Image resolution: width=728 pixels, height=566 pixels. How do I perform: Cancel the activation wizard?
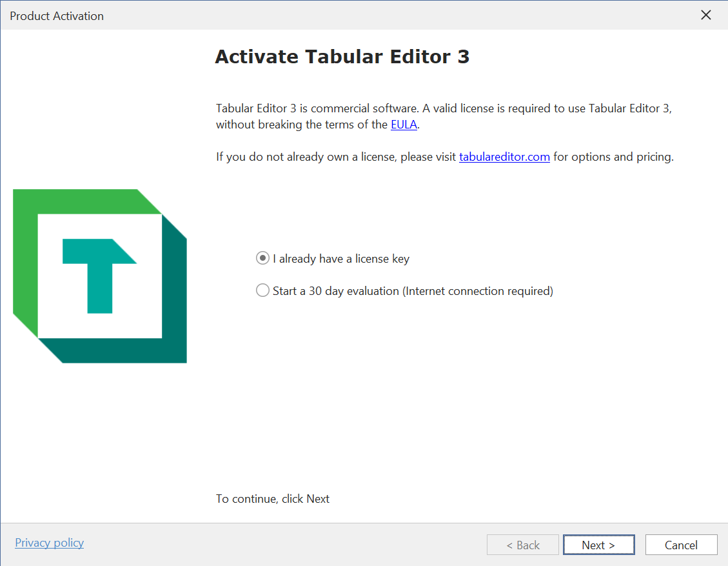(x=681, y=544)
